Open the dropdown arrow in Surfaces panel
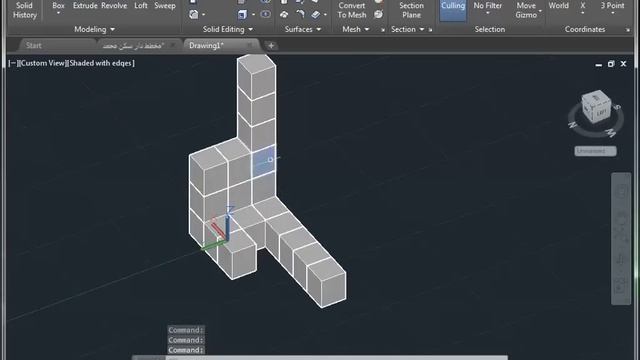Image resolution: width=640 pixels, height=360 pixels. coord(325,15)
